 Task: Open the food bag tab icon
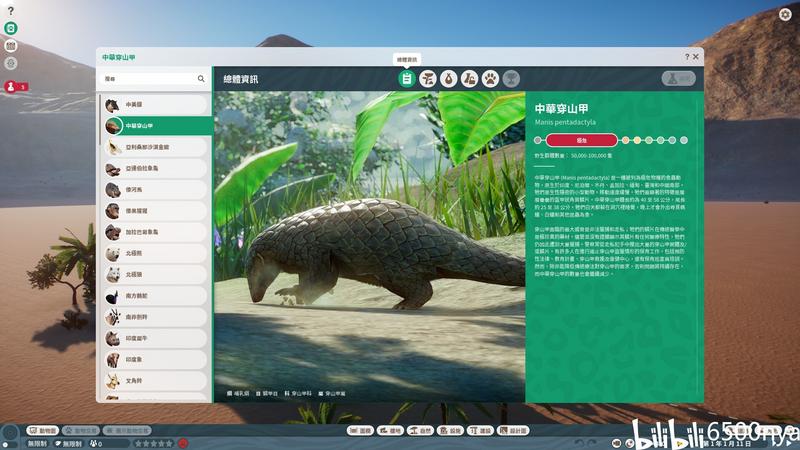pyautogui.click(x=448, y=79)
